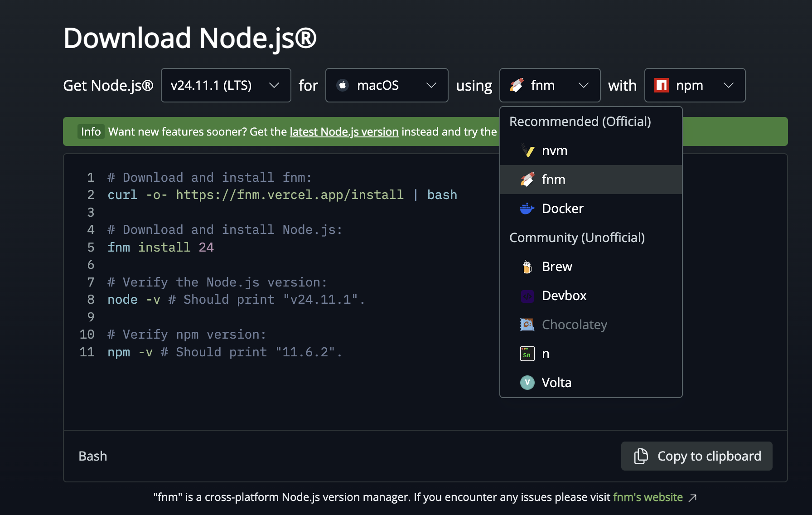
Task: Open the v24.11.1 (LTS) version dropdown
Action: coord(226,85)
